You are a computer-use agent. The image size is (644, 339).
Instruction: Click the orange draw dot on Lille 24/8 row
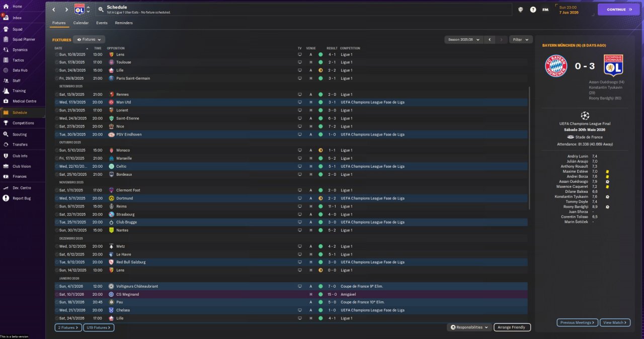(320, 71)
